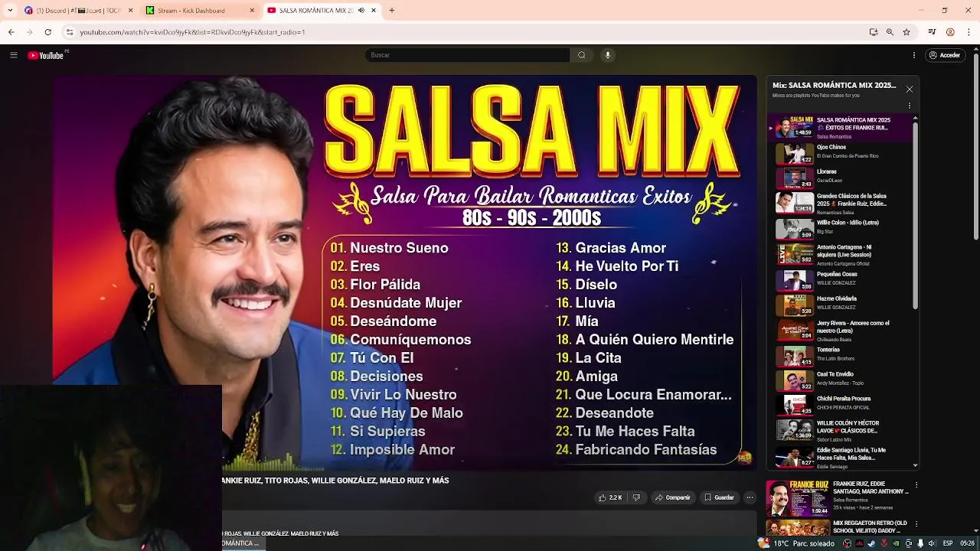Play Casi Te Envidio in playlist
The width and height of the screenshot is (980, 551).
click(842, 380)
